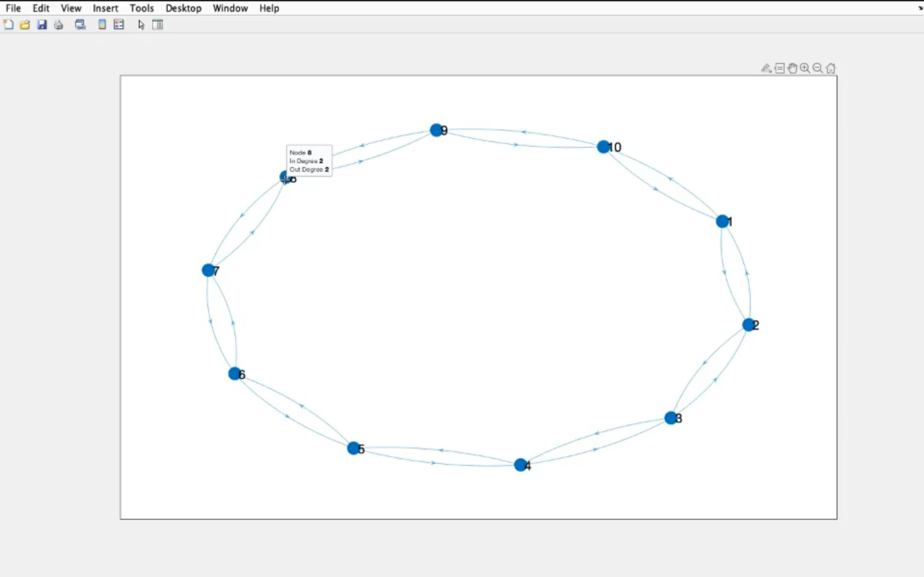
Task: Open the File menu
Action: (x=13, y=8)
